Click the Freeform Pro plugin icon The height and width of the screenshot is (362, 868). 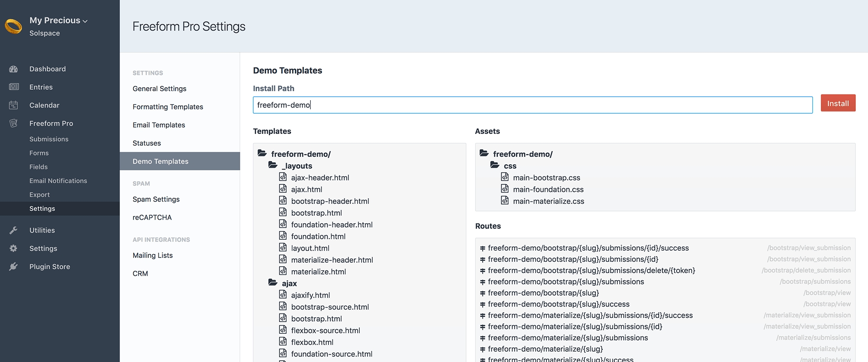(x=13, y=124)
